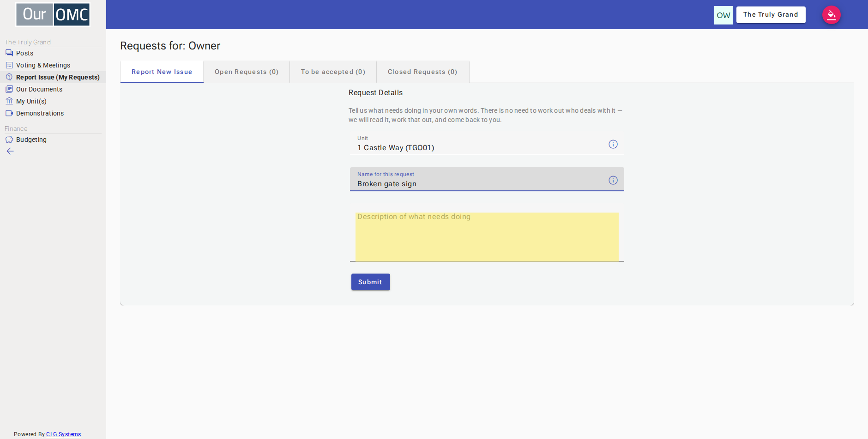Click the OW user avatar

tap(723, 15)
